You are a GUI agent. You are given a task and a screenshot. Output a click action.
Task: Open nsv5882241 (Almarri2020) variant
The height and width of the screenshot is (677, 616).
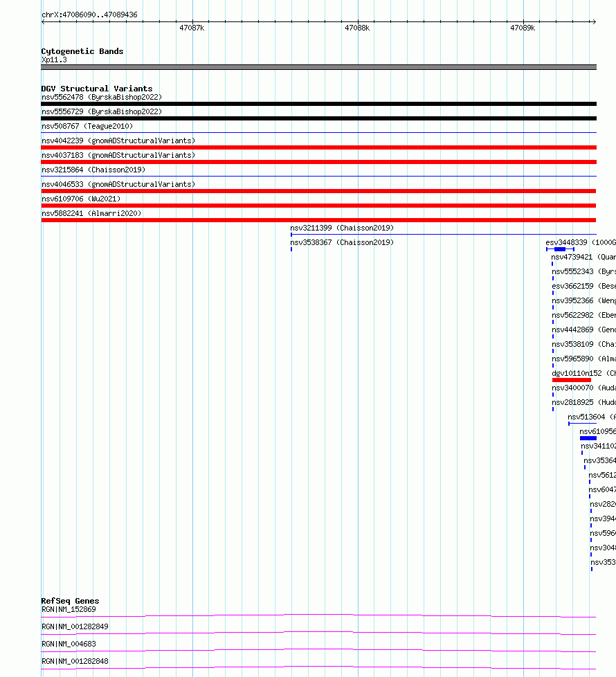(91, 213)
